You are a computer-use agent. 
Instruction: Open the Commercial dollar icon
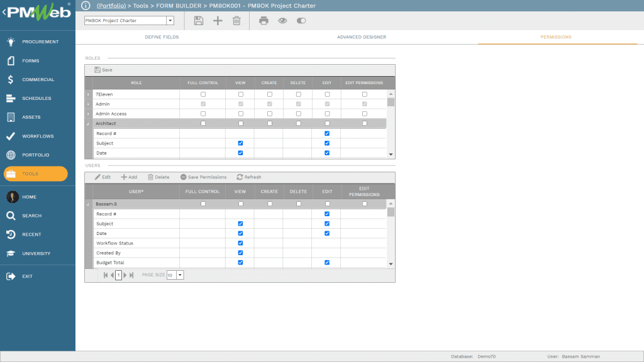11,80
